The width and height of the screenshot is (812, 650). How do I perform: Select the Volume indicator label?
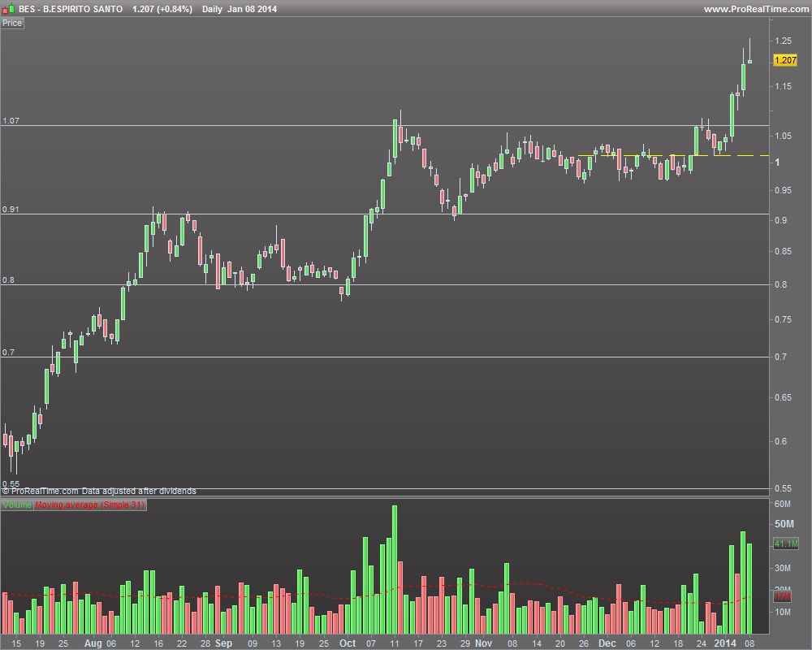point(17,505)
